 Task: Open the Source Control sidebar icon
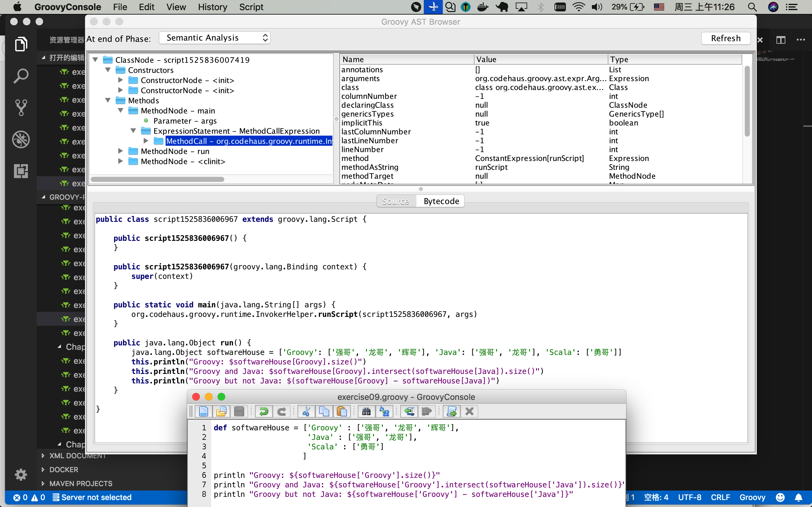coord(21,107)
